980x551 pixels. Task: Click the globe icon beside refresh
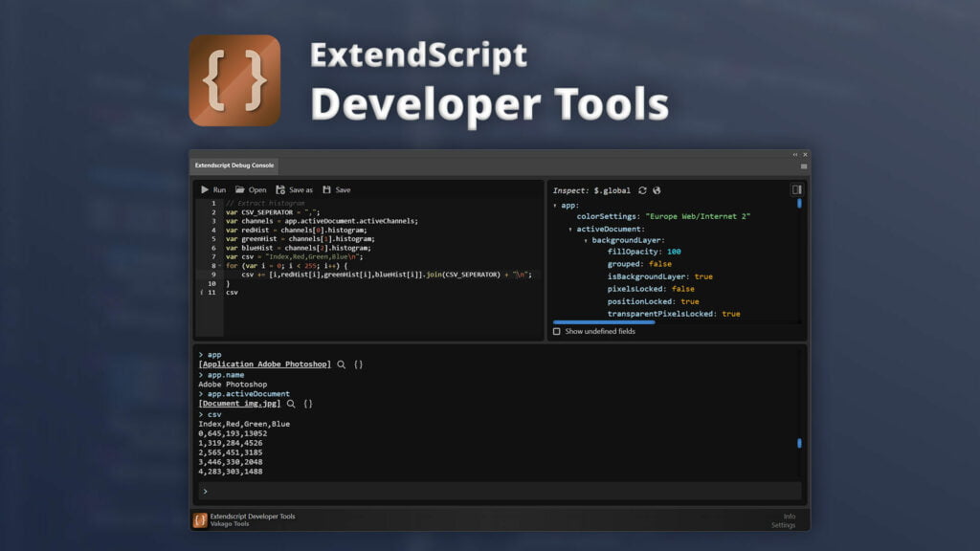[657, 190]
